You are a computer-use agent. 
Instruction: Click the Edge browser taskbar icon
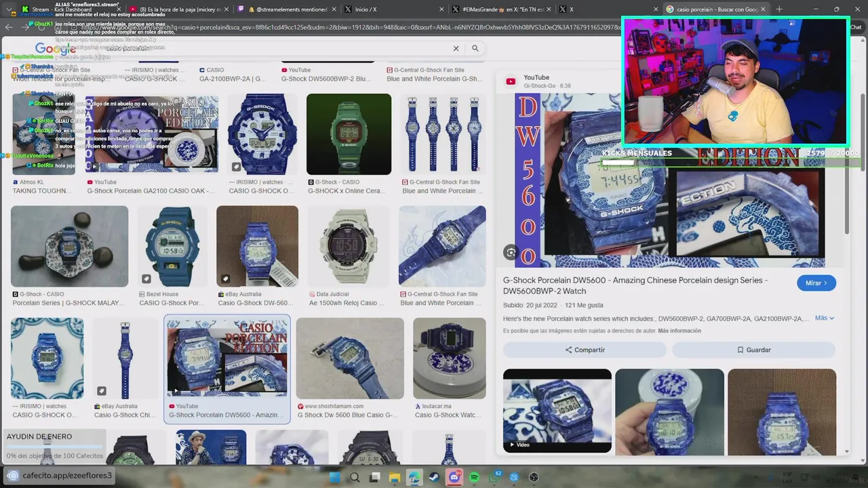tap(414, 477)
